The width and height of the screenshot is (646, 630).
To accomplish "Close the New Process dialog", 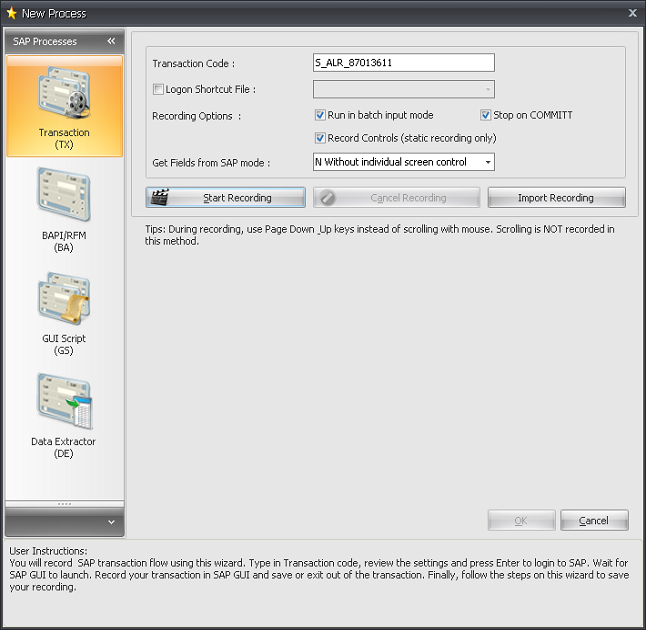I will [632, 13].
